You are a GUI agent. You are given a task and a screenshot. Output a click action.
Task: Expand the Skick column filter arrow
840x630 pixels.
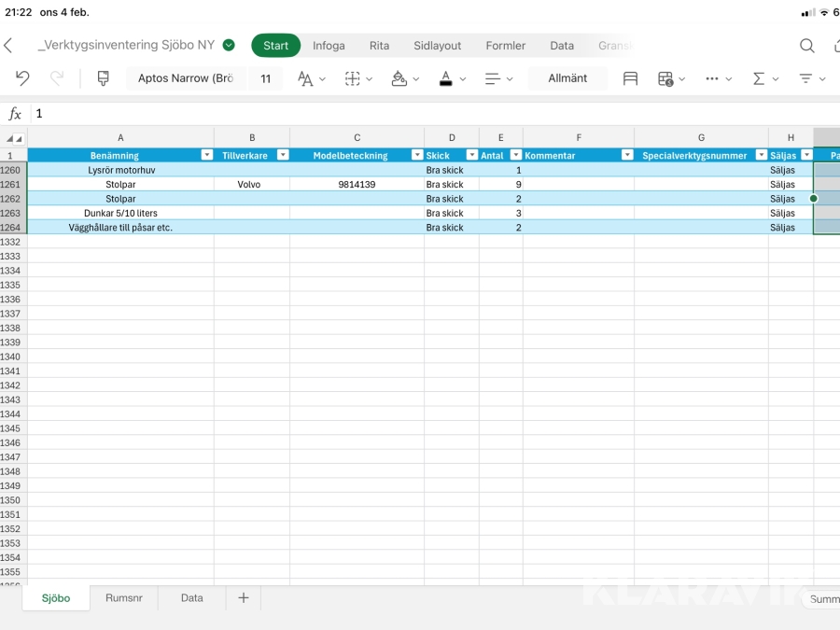pos(472,156)
